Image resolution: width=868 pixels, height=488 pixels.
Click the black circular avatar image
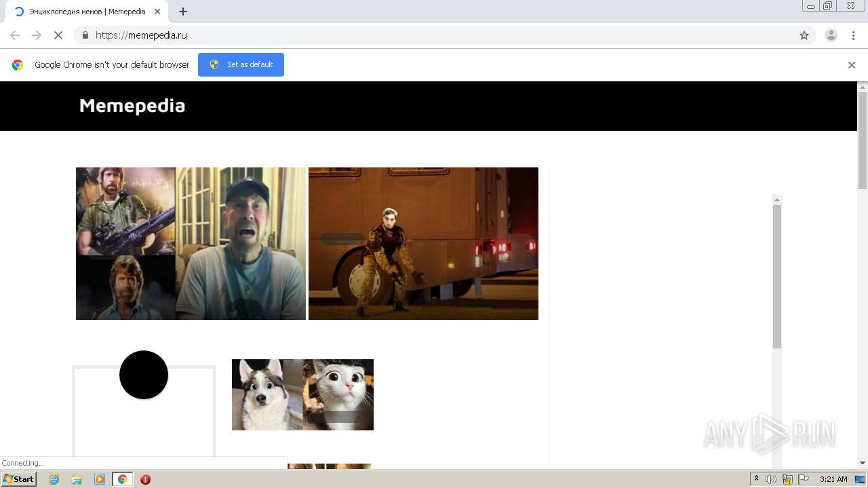pyautogui.click(x=144, y=375)
